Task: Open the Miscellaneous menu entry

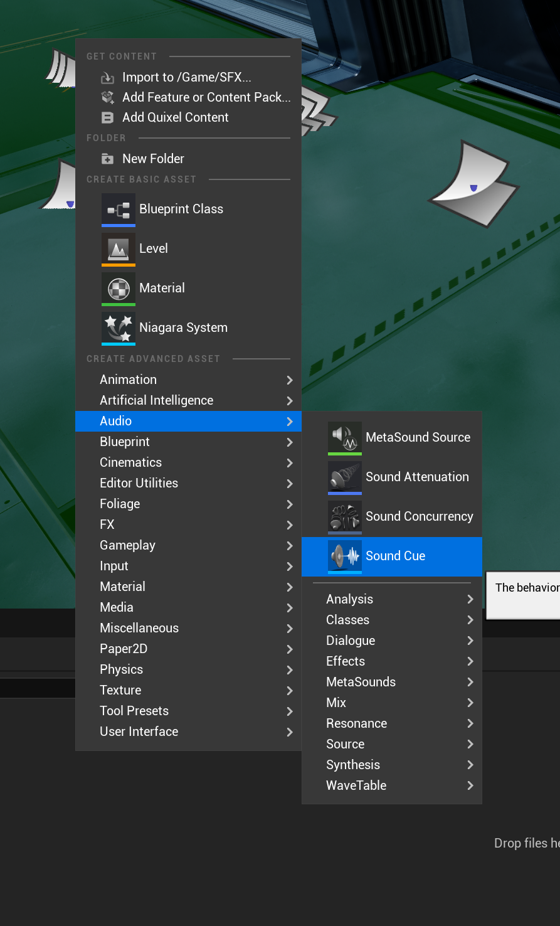Action: click(x=188, y=628)
